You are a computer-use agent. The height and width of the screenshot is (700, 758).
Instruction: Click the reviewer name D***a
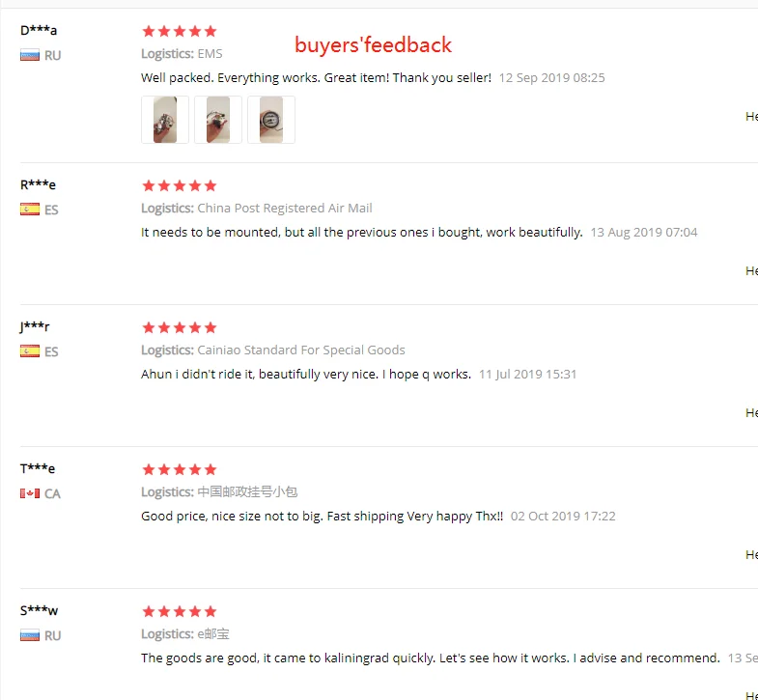coord(39,31)
